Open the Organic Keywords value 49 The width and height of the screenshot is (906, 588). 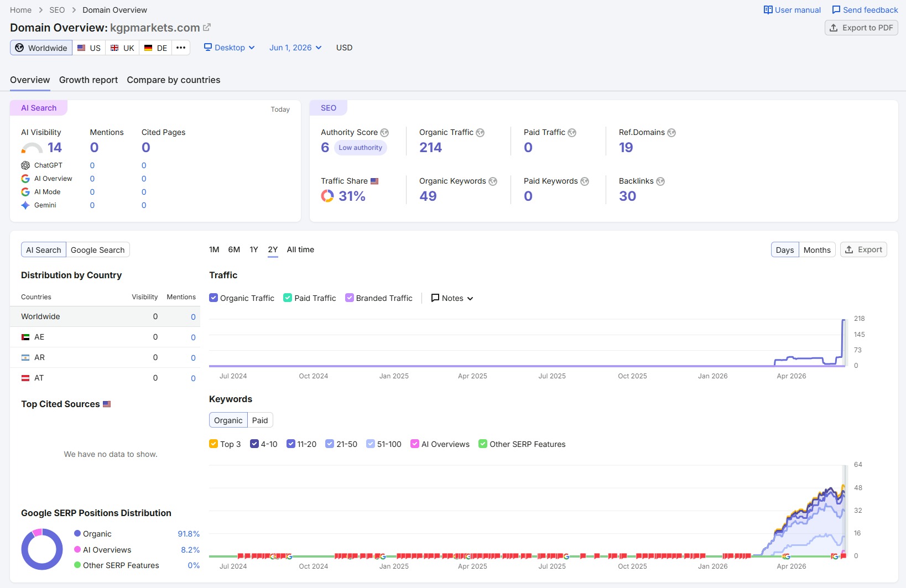[x=428, y=196]
